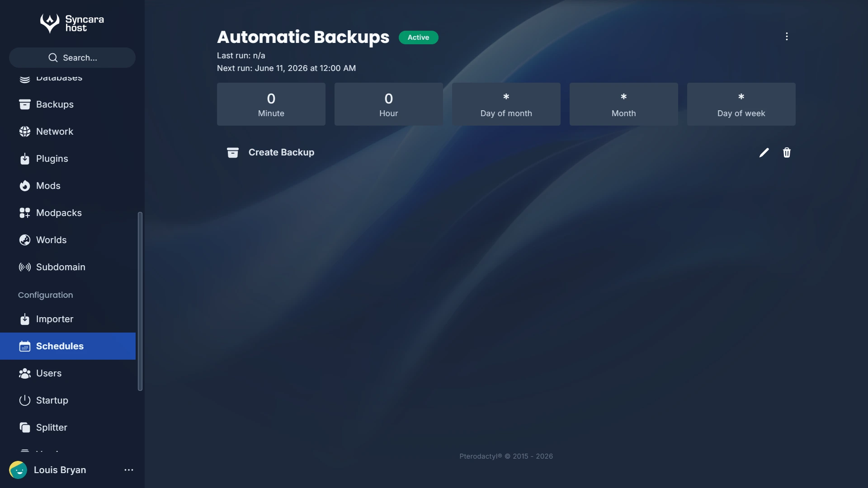The height and width of the screenshot is (488, 868).
Task: Click the Month cron card
Action: (x=624, y=104)
